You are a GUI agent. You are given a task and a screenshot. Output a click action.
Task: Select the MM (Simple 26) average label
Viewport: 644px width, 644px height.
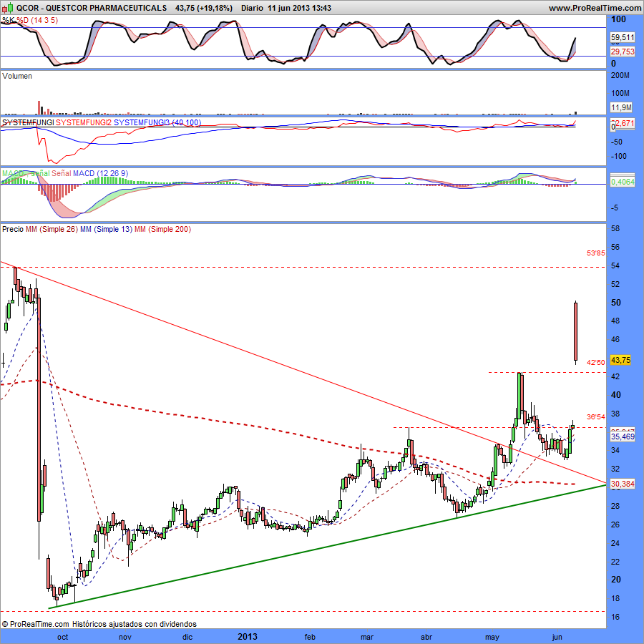click(52, 229)
